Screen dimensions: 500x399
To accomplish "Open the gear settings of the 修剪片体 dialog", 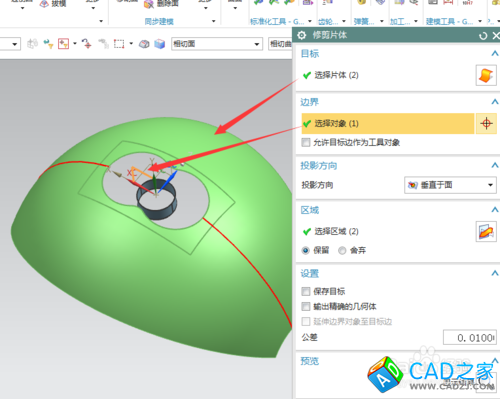I will [x=302, y=35].
